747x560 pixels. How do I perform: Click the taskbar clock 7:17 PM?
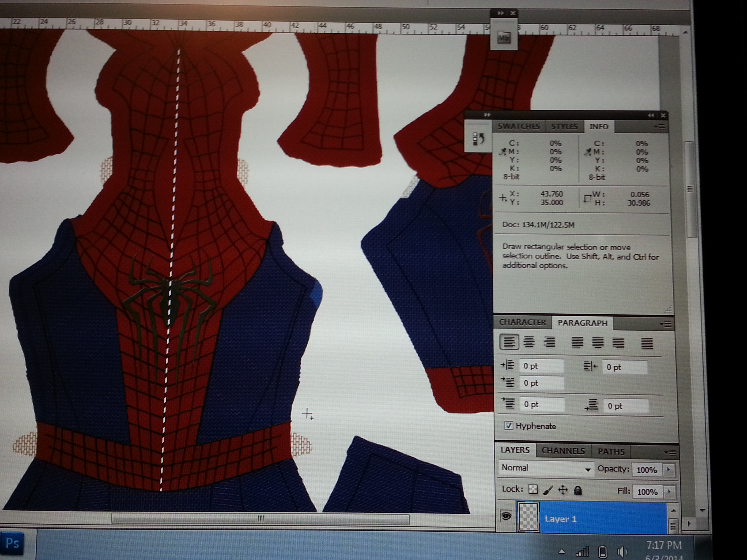664,546
